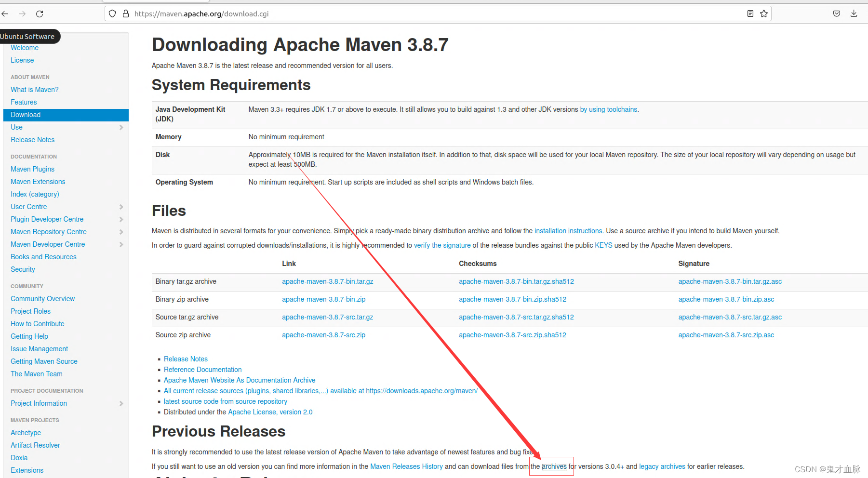The width and height of the screenshot is (868, 478).
Task: Open installation instructions link
Action: 569,231
